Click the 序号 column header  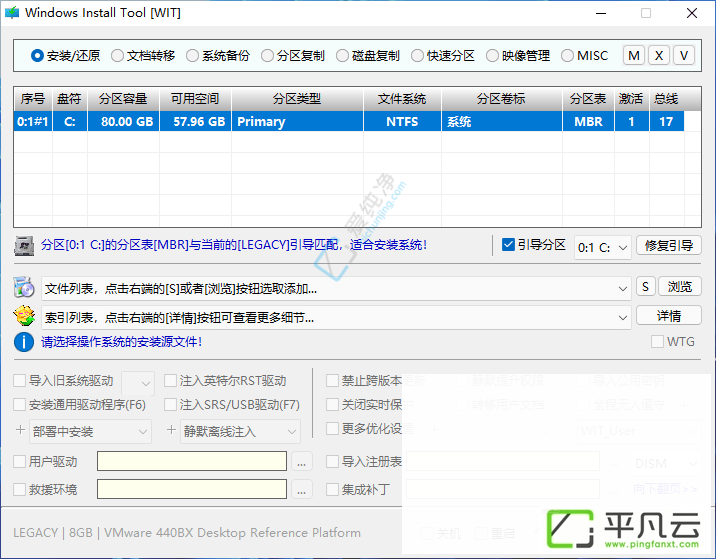click(33, 99)
